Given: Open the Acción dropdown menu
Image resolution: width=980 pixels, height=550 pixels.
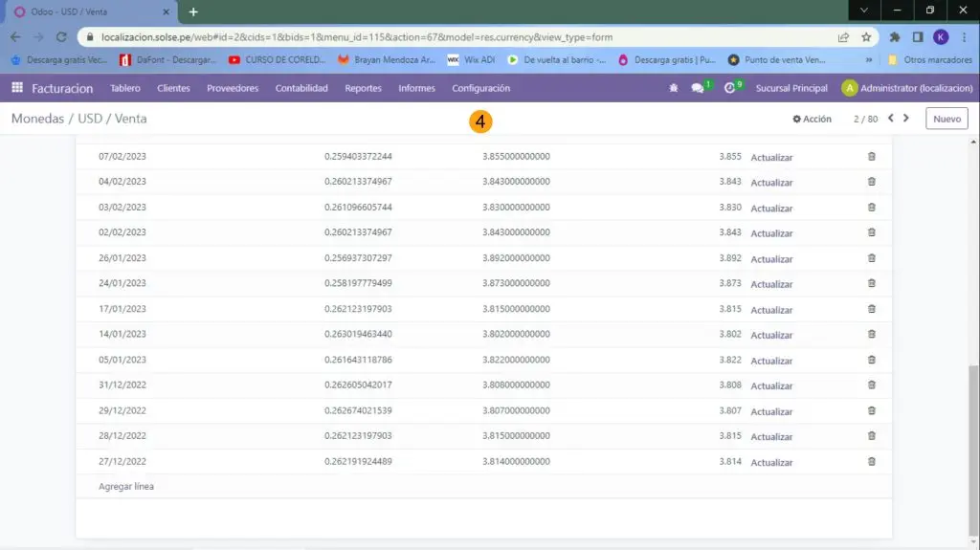Looking at the screenshot, I should click(812, 119).
